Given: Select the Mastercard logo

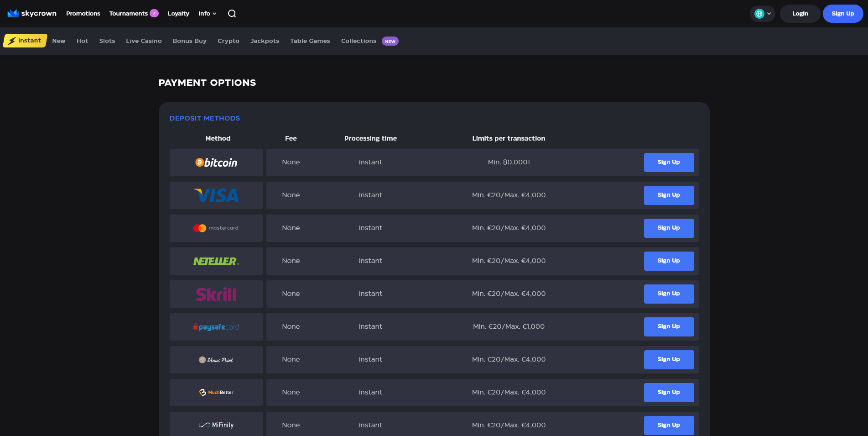Looking at the screenshot, I should (x=216, y=228).
